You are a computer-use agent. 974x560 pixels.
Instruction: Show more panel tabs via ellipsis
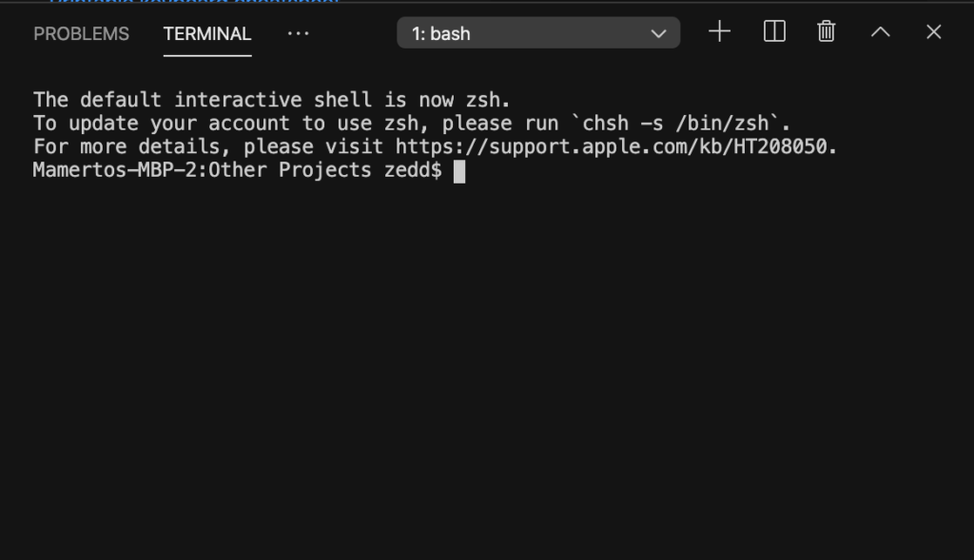(x=298, y=33)
